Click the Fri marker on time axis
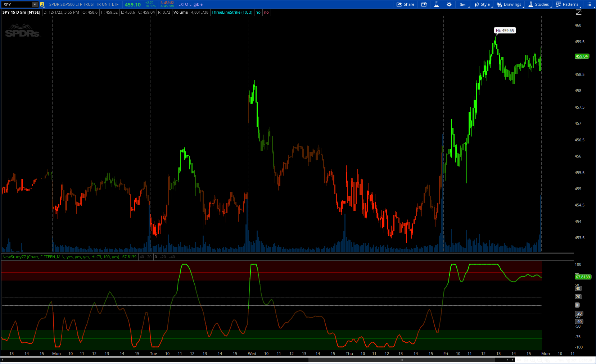 click(x=446, y=354)
